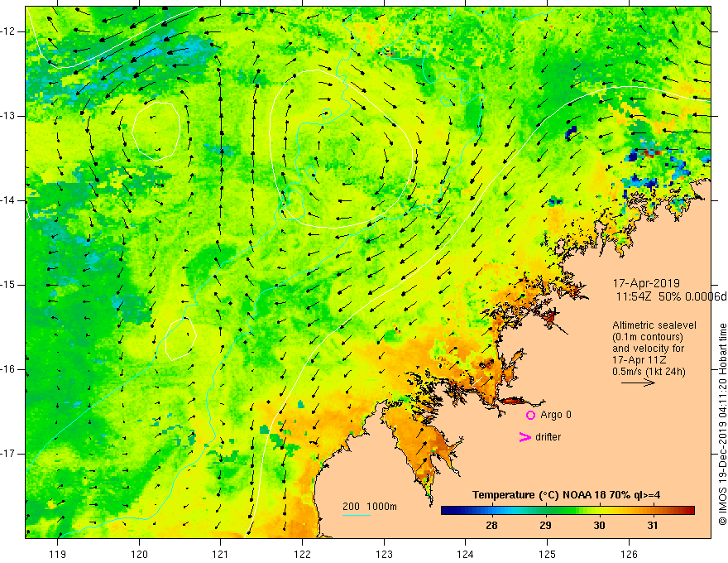Click the magenta drifter arrowhead symbol
Viewport: 728px width, 563px height.
pos(525,437)
